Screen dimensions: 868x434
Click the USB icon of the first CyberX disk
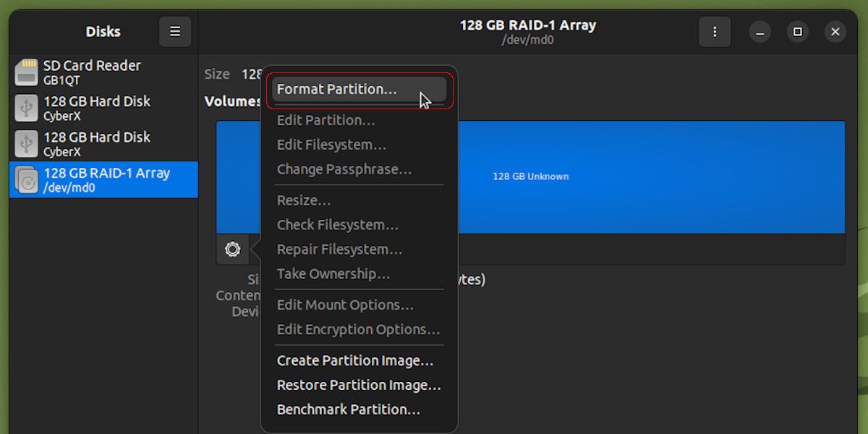[27, 107]
